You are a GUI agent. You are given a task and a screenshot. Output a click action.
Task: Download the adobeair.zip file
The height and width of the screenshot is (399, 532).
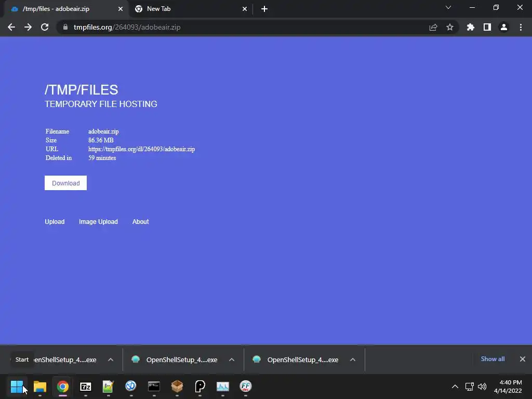point(65,183)
